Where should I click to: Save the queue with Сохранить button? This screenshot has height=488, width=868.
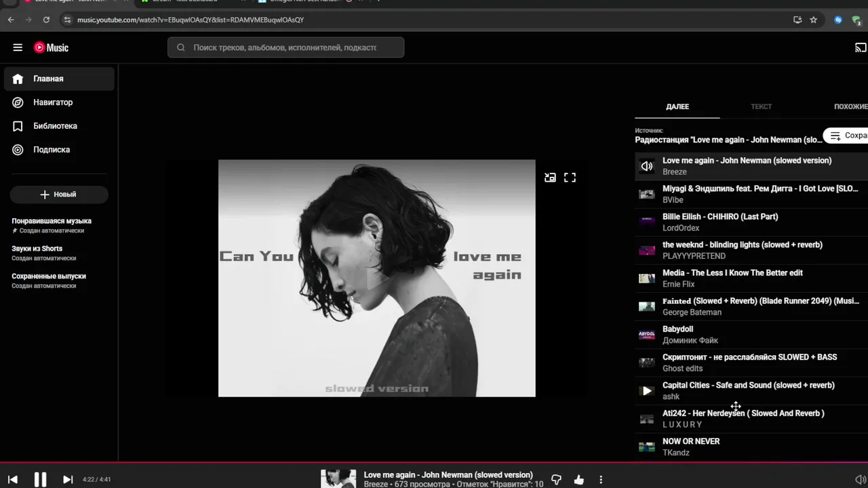(846, 136)
